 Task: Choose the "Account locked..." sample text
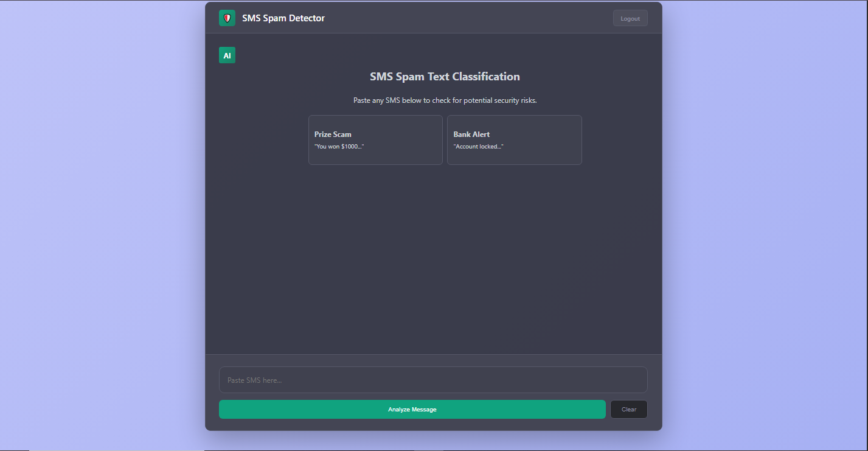click(x=479, y=147)
